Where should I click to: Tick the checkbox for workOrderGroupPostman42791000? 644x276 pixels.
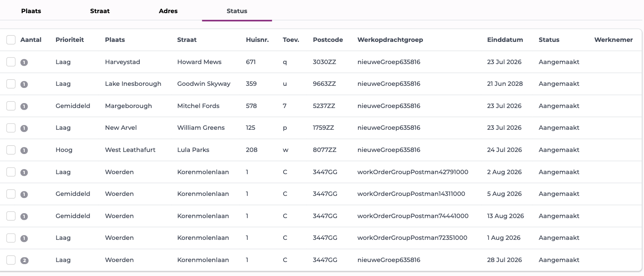[x=11, y=172]
